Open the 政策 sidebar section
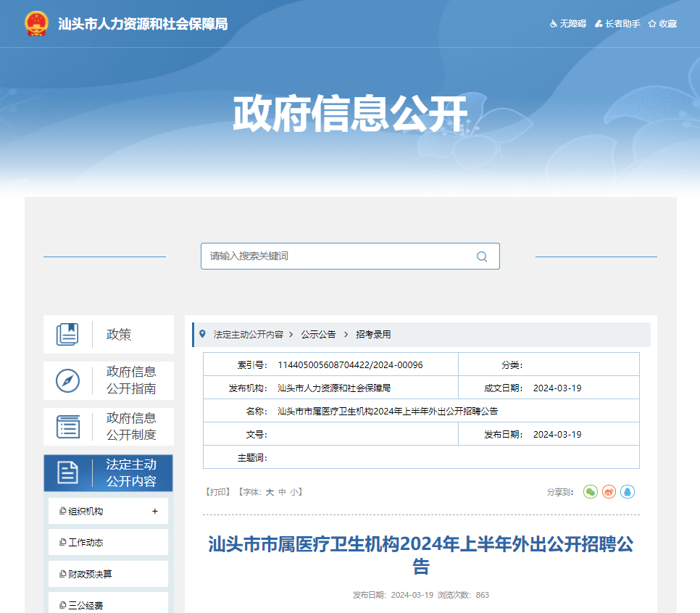Screen dimensions: 700x613 point(109,335)
